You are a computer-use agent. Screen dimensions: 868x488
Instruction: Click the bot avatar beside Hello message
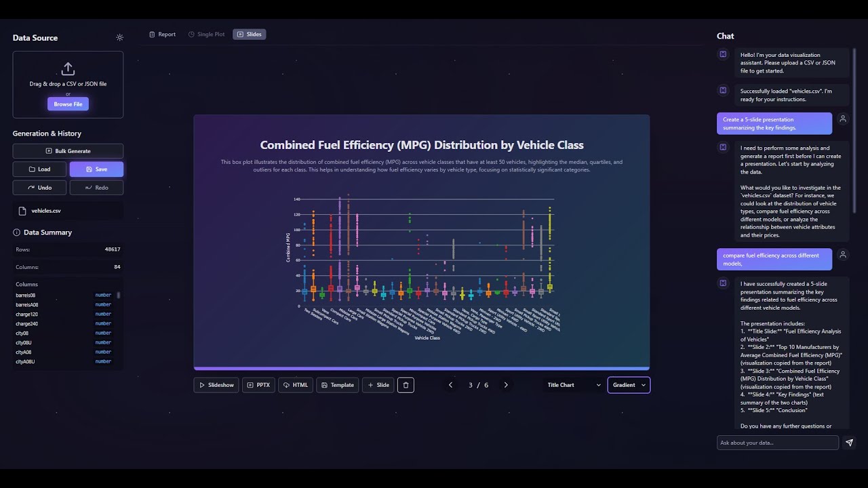point(723,54)
